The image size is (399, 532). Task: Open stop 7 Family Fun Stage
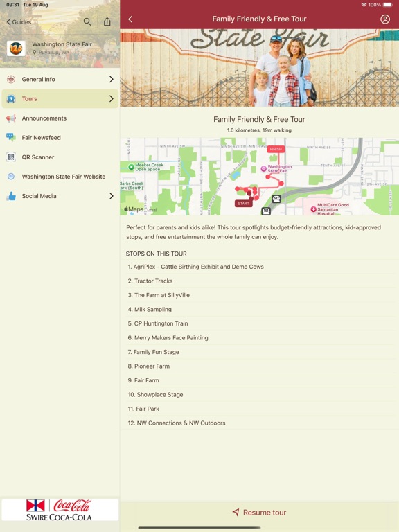click(x=259, y=352)
